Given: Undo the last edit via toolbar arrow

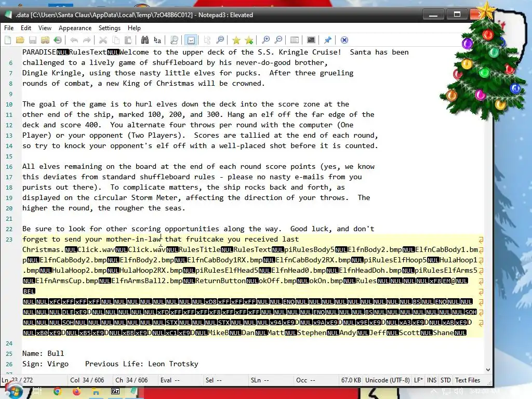Looking at the screenshot, I should pyautogui.click(x=74, y=40).
